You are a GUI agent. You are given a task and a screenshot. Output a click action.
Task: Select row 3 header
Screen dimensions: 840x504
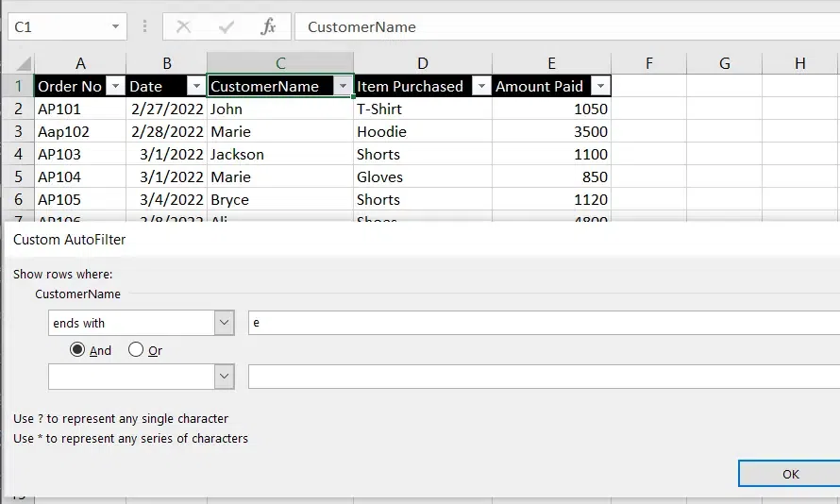point(18,131)
